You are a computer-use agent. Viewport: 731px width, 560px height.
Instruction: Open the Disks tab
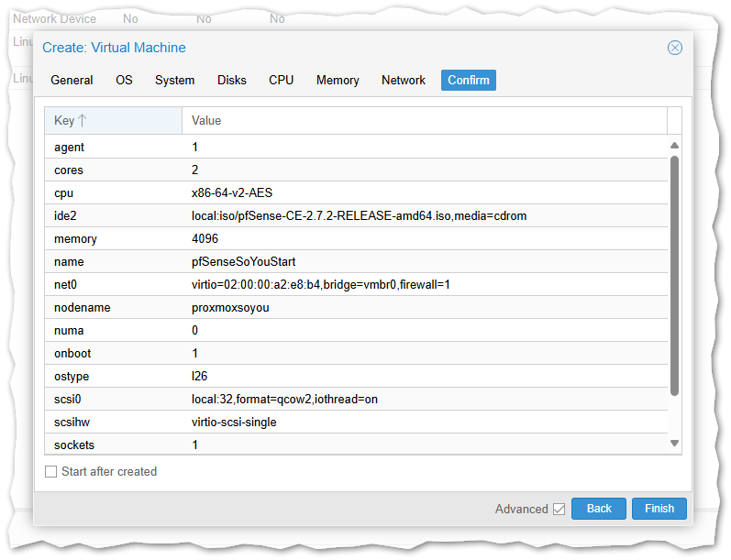[232, 81]
